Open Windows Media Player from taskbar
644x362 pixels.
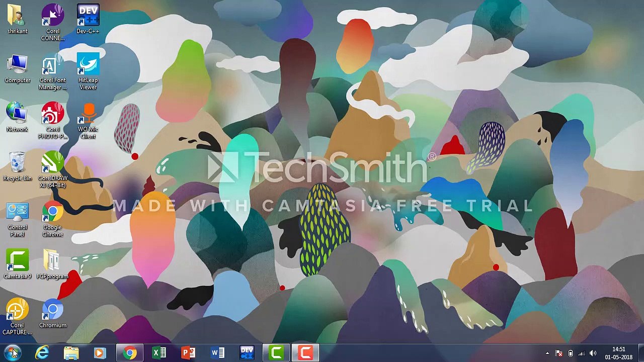100,353
